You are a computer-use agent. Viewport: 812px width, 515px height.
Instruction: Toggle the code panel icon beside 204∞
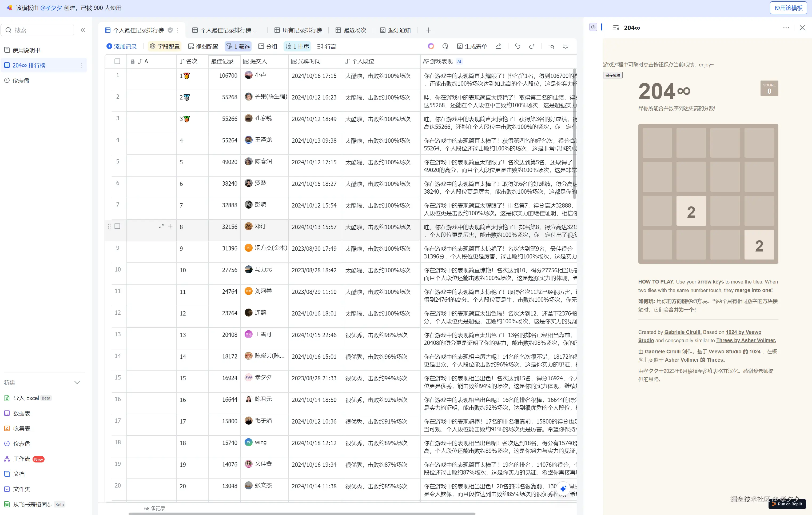(593, 27)
